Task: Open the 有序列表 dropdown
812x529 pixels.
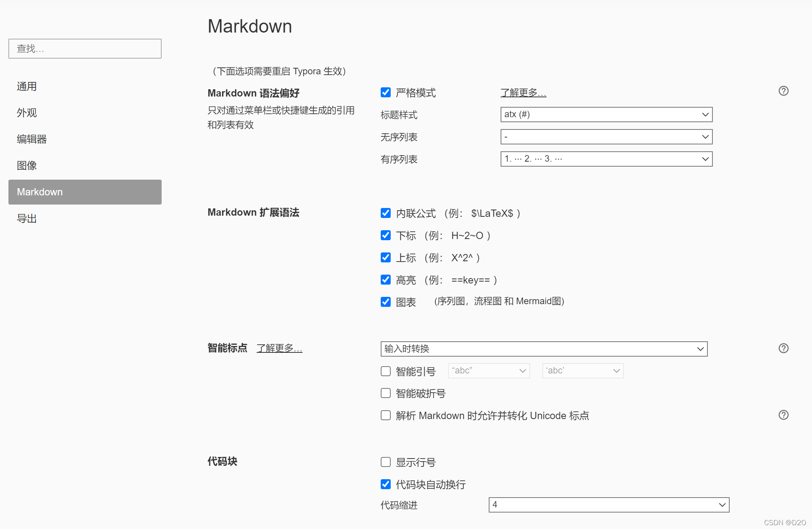Action: point(606,159)
